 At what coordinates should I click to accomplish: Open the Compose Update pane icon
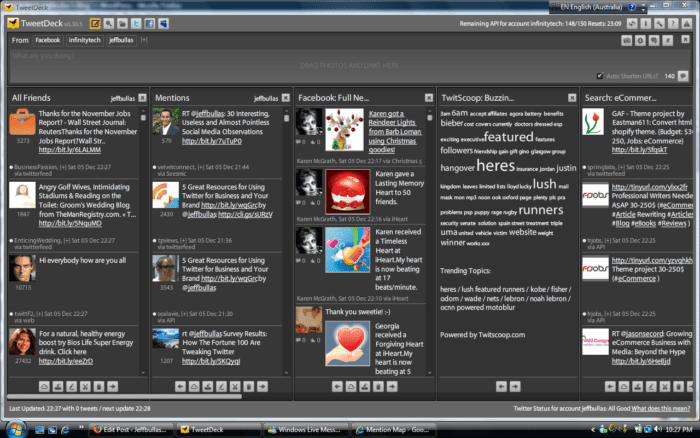(95, 23)
